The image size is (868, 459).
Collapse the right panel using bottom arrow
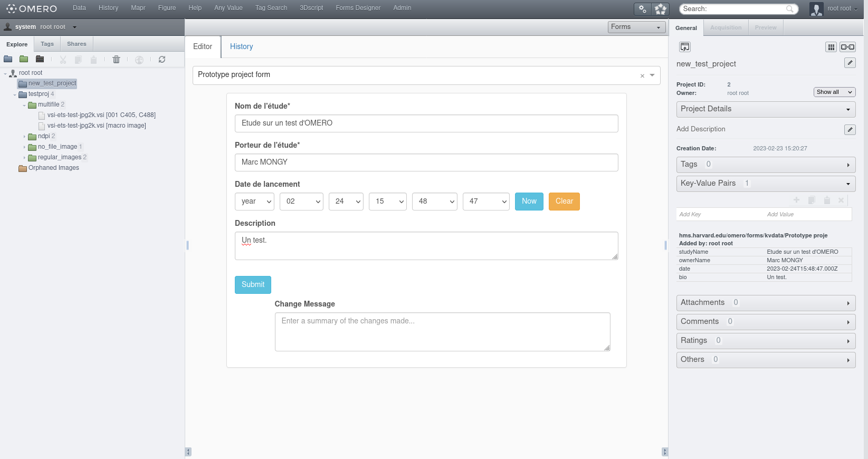pos(665,452)
